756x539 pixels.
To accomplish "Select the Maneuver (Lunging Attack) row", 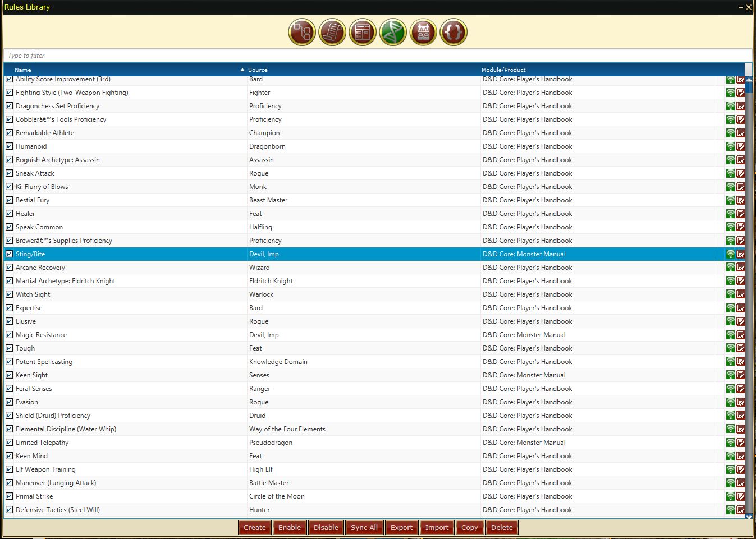I will coord(374,483).
